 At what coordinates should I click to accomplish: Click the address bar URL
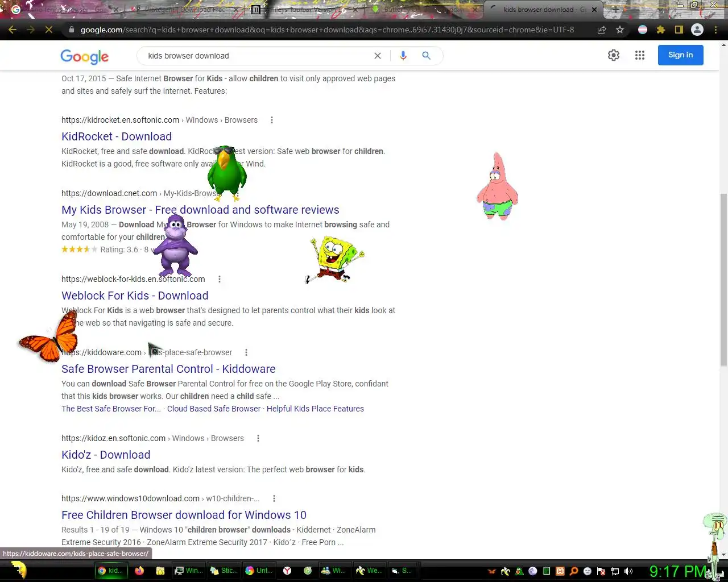coord(327,30)
